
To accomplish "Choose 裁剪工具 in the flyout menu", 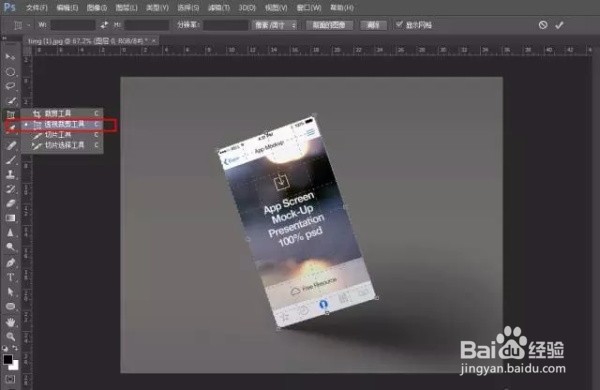I will [62, 113].
